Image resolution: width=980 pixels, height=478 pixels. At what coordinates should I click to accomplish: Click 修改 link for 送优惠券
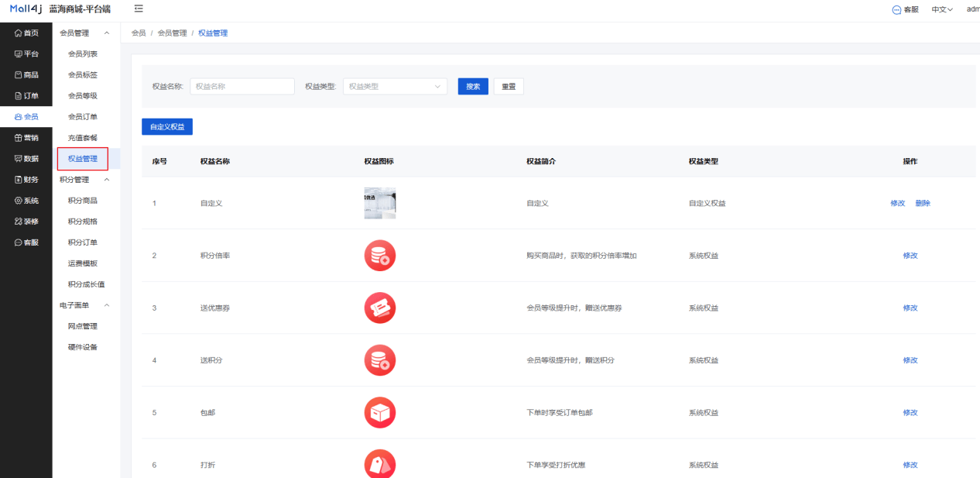(x=910, y=308)
